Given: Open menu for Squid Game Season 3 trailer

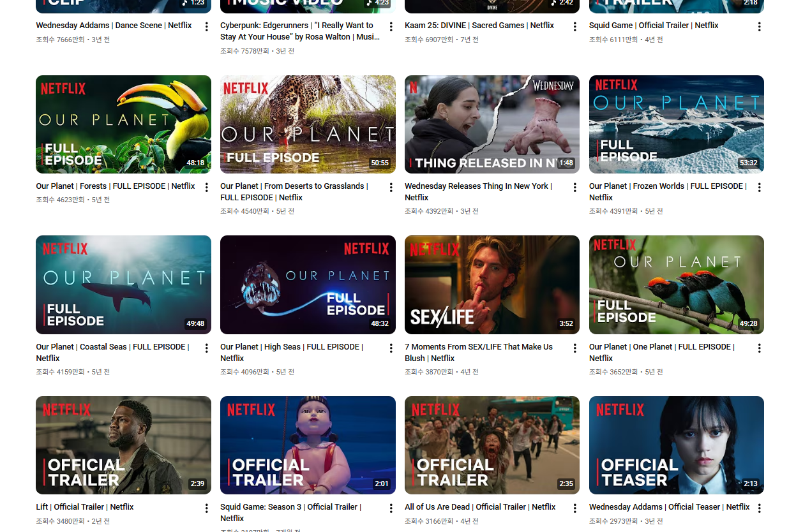Looking at the screenshot, I should [x=391, y=508].
